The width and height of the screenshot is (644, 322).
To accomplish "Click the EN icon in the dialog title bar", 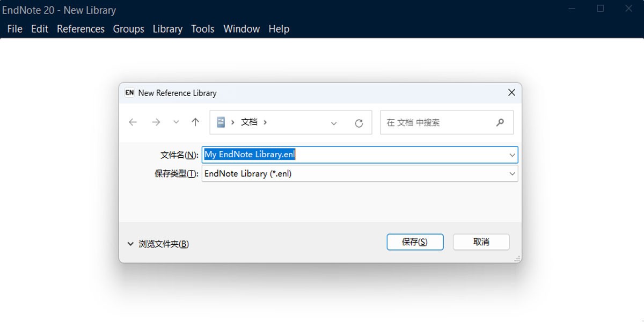I will (129, 92).
